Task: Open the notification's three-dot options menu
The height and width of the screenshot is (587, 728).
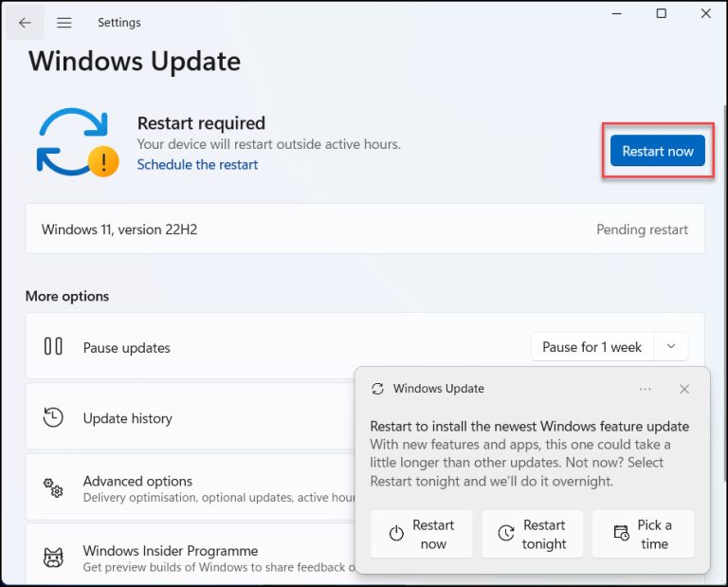Action: tap(645, 389)
